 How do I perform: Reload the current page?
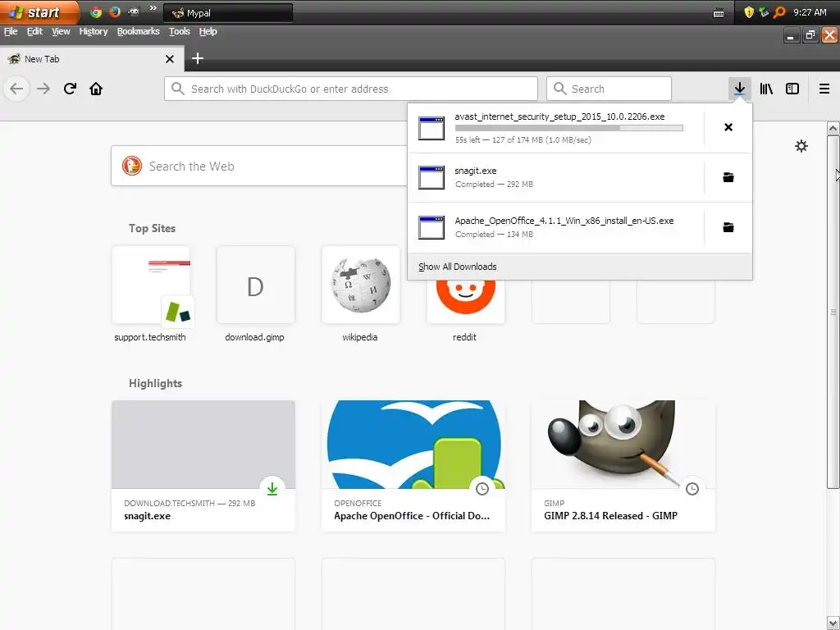click(70, 89)
